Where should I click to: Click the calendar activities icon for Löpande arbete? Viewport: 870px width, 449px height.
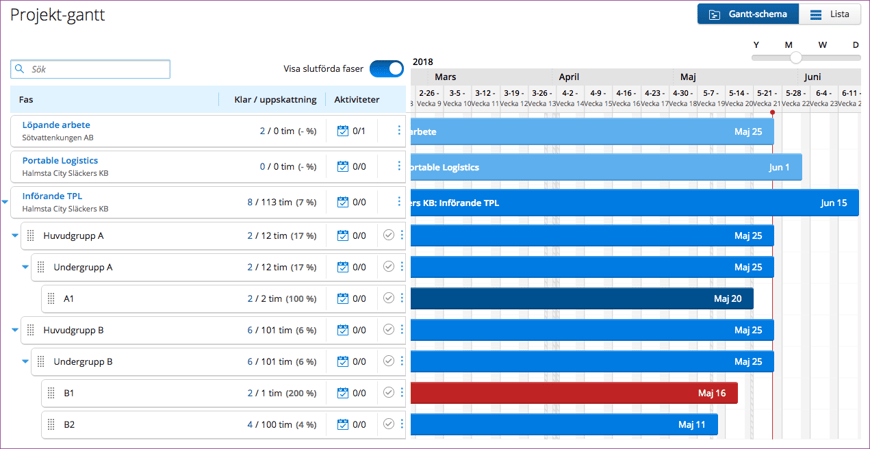point(343,131)
